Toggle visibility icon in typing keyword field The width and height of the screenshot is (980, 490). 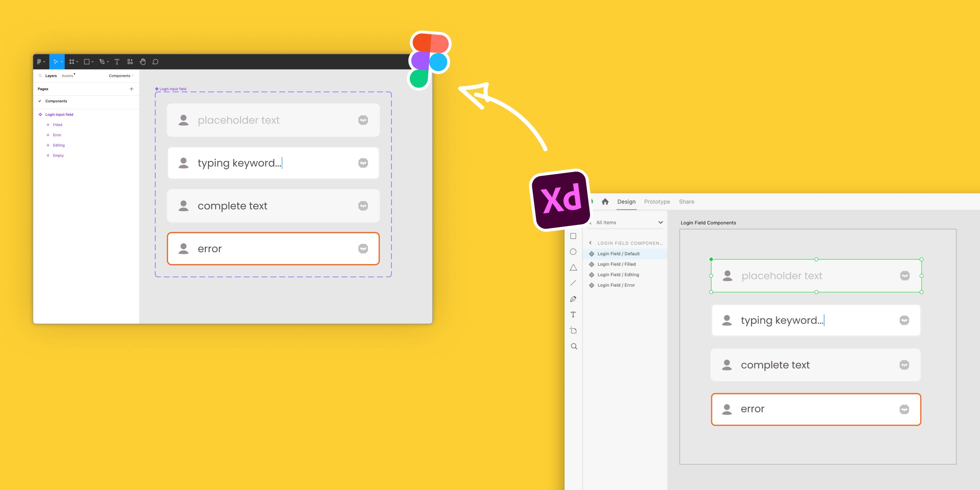click(x=363, y=163)
